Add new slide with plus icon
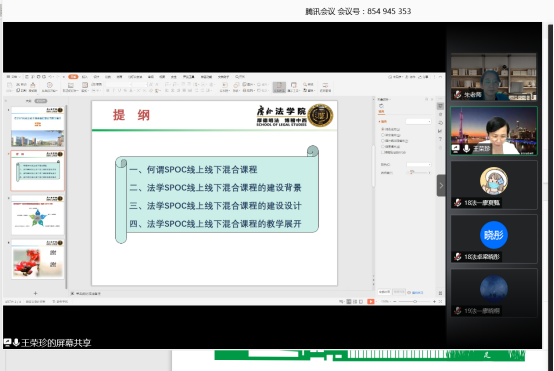Screen dimensions: 554x371 [35, 293]
